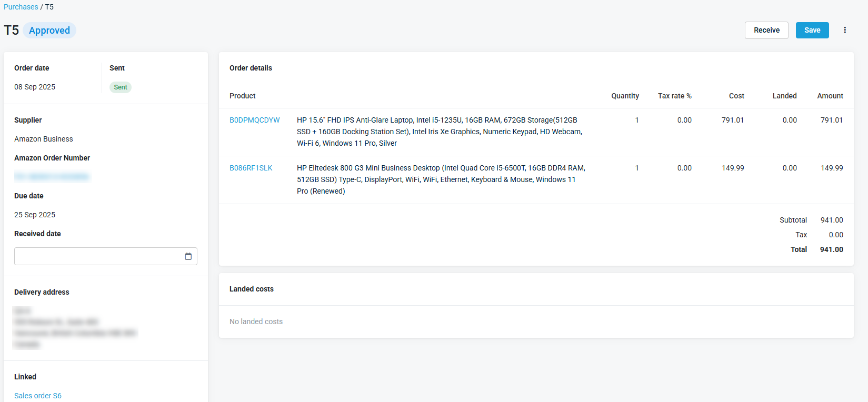Click the green Sent status badge

pos(121,87)
